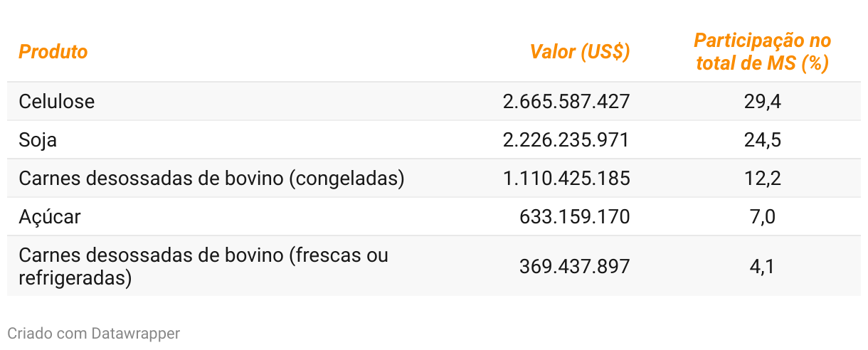
Task: Click the value 2.665.587.427
Action: coord(566,102)
